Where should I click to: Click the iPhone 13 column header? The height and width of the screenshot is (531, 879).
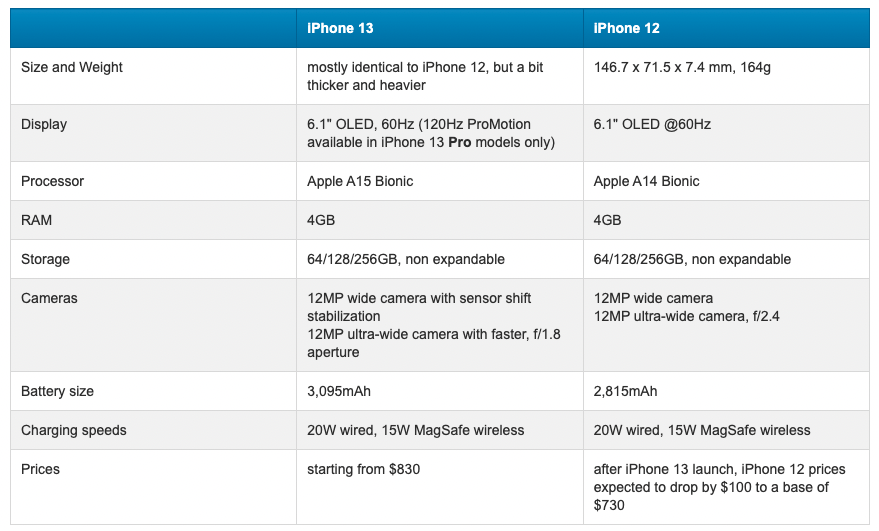[340, 28]
